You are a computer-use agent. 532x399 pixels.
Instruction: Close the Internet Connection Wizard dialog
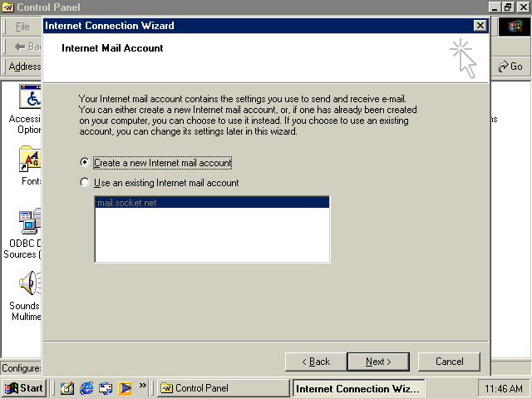click(x=480, y=26)
